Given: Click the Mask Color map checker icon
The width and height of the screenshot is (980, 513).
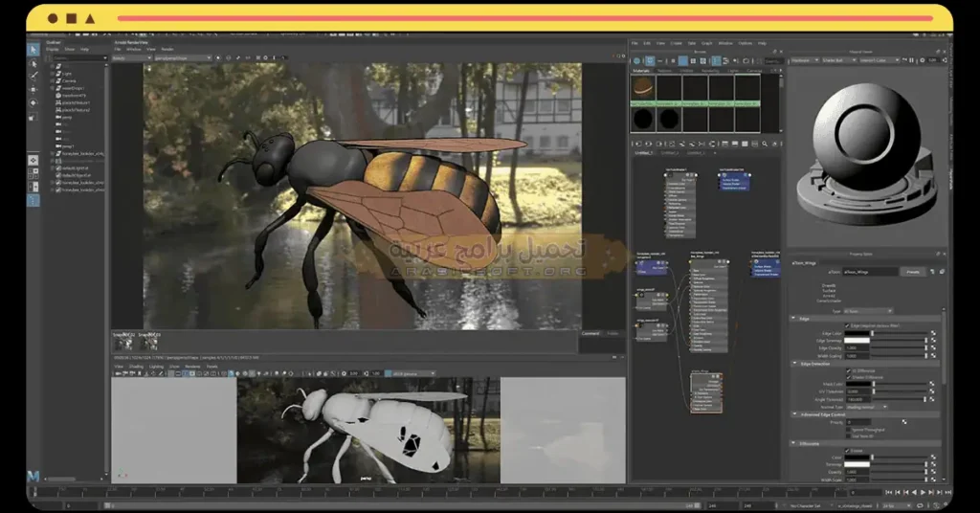Looking at the screenshot, I should click(932, 385).
